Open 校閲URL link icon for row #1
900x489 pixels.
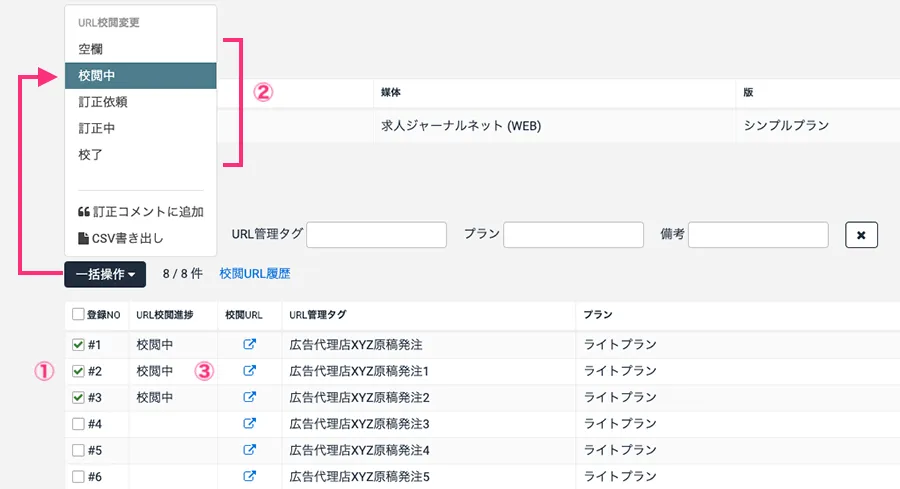(249, 344)
